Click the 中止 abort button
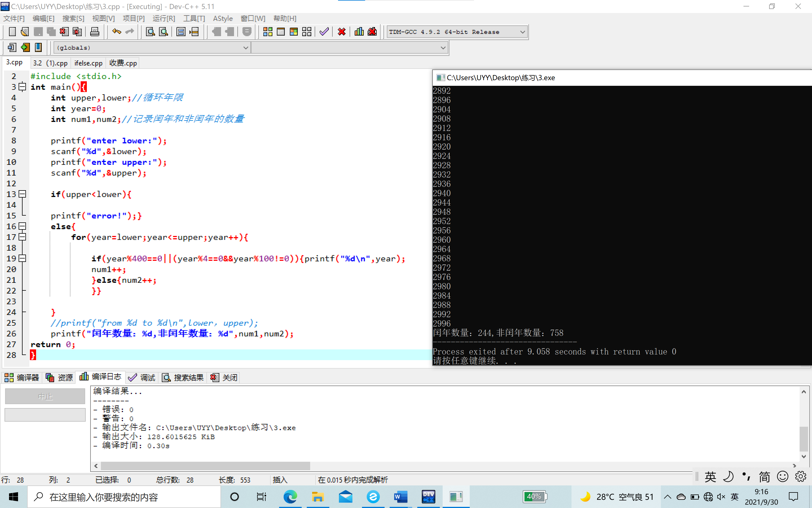 pos(45,397)
